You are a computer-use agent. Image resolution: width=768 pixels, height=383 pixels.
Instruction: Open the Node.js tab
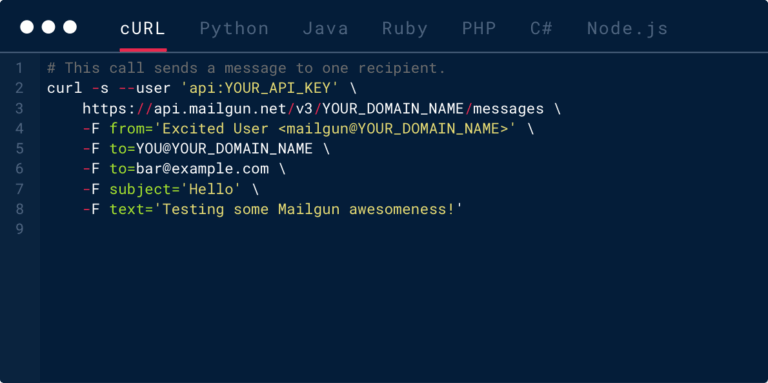click(627, 28)
